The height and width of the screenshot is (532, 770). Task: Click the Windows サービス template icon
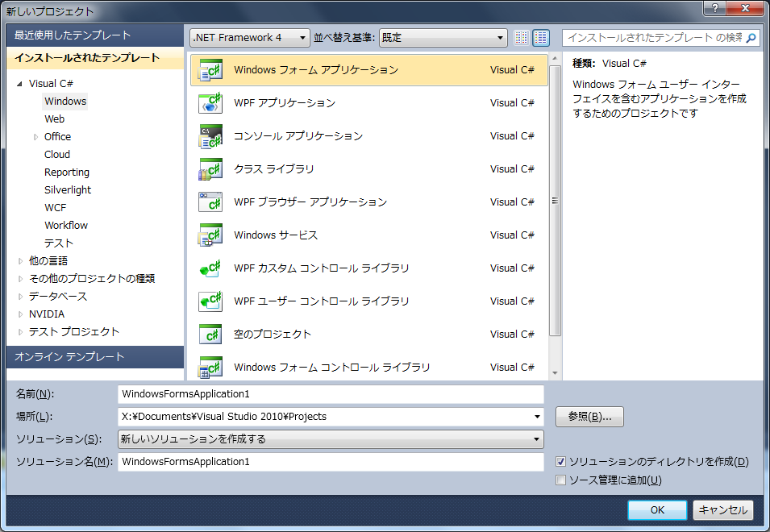[x=210, y=235]
